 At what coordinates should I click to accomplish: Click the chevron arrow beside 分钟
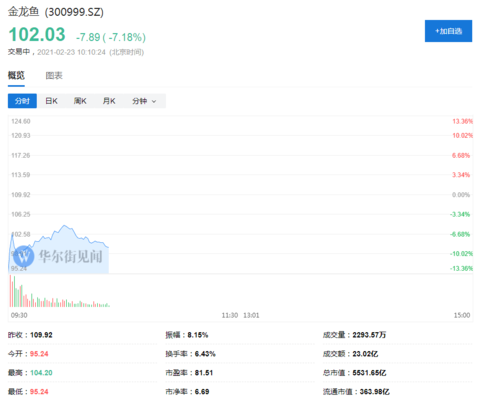[154, 101]
